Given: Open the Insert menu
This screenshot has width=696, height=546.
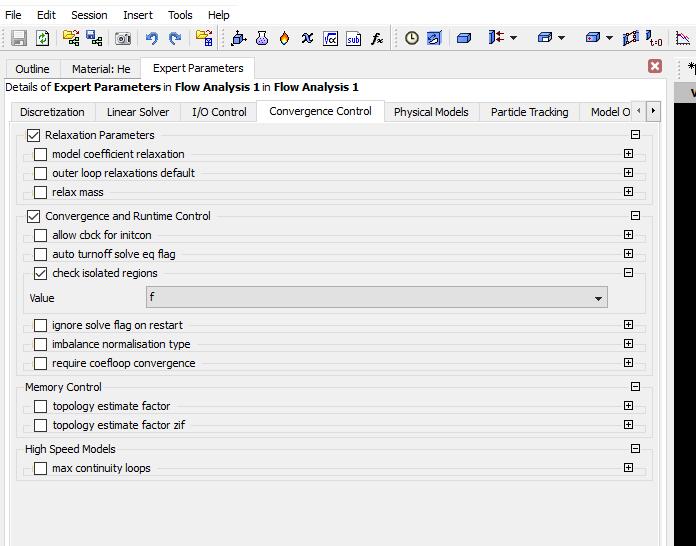Looking at the screenshot, I should tap(138, 15).
